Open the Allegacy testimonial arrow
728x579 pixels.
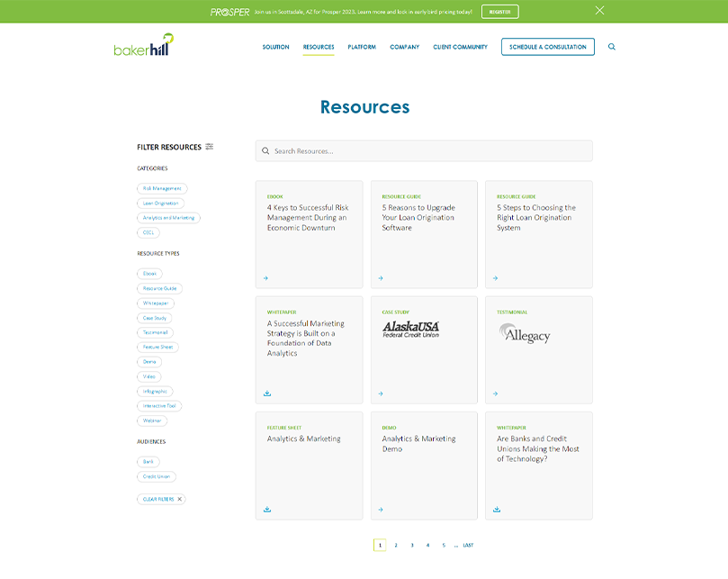(496, 393)
